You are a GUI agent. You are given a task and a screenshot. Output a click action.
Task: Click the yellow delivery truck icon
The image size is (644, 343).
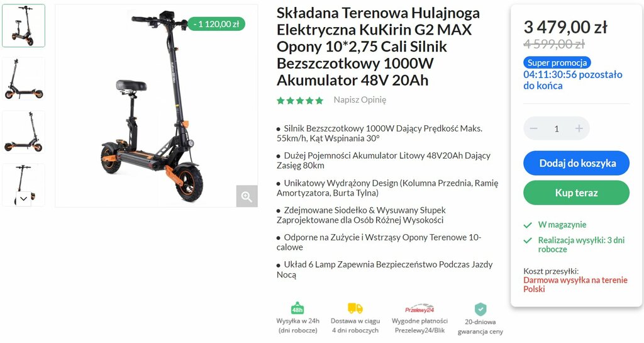[355, 308]
